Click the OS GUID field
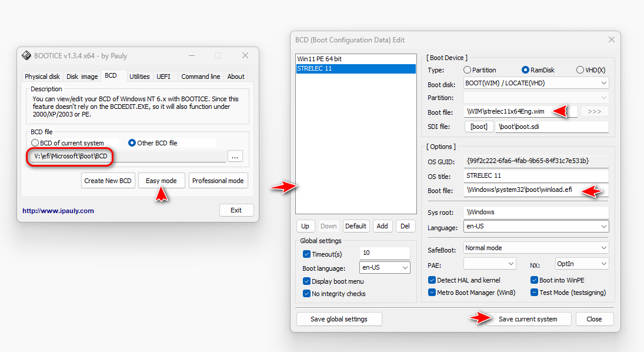The height and width of the screenshot is (352, 644). pos(536,161)
